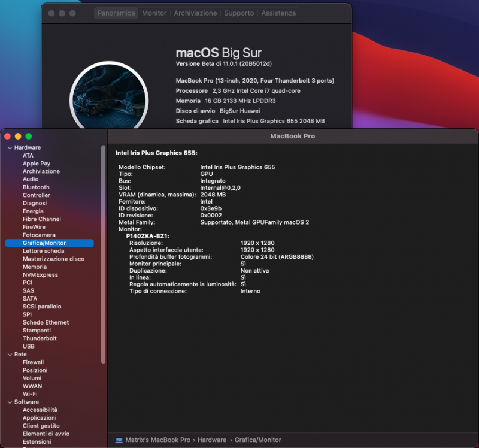Open NVMExpress hardware info
This screenshot has height=448, width=479.
point(40,275)
